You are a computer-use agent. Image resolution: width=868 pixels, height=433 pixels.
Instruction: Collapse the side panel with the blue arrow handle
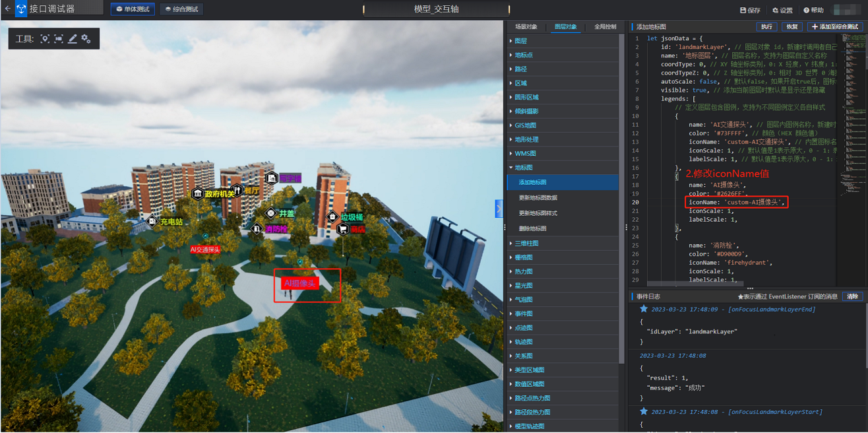coord(499,209)
